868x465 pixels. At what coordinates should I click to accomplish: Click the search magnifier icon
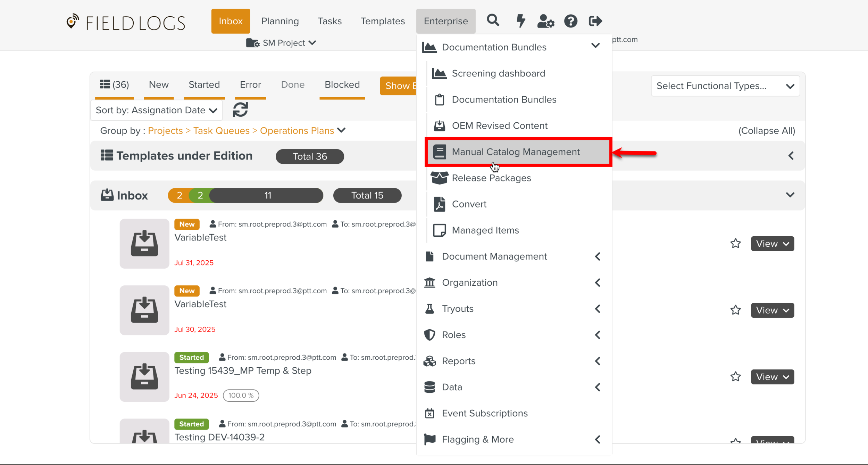point(493,21)
